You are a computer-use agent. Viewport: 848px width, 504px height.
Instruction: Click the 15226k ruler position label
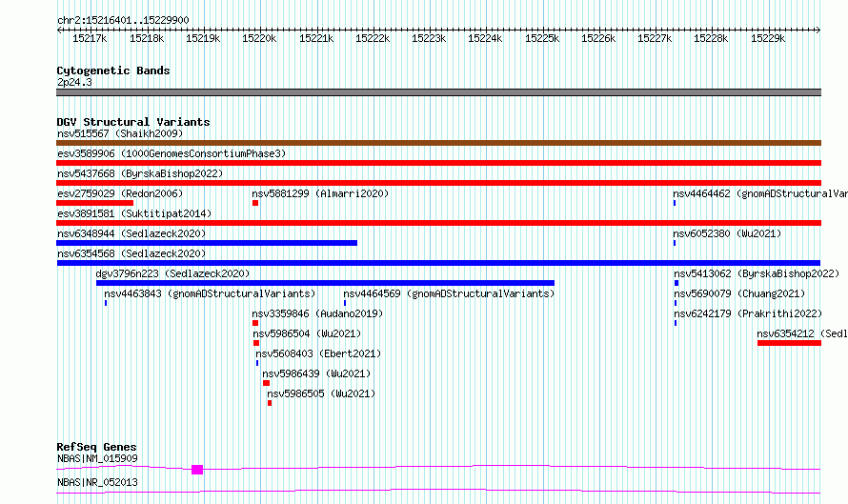[x=598, y=38]
